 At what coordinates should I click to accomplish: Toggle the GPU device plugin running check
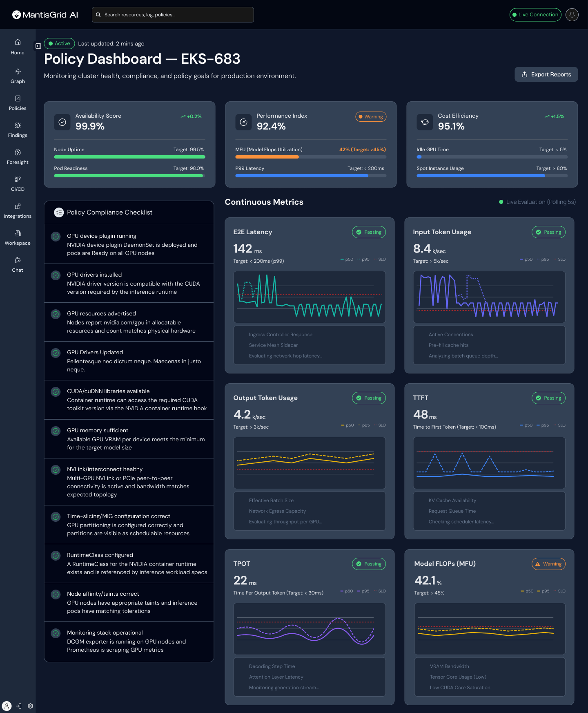point(56,236)
